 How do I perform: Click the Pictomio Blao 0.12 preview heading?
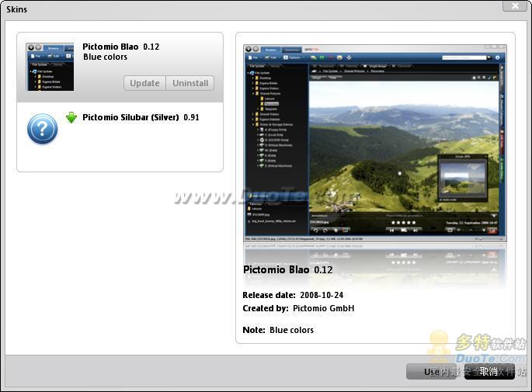(x=287, y=269)
